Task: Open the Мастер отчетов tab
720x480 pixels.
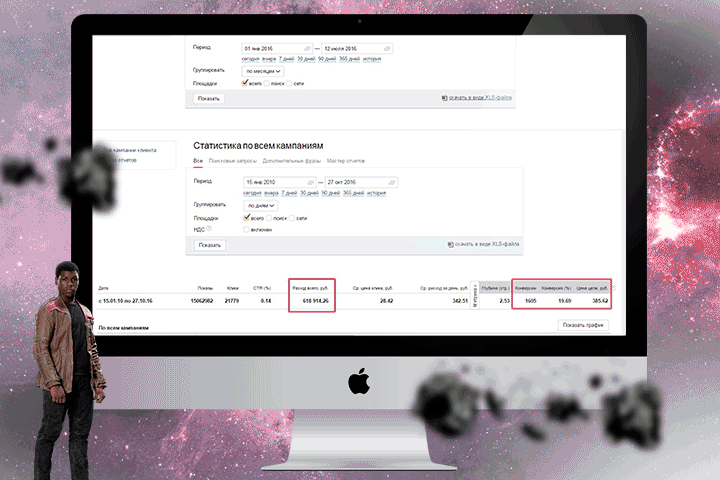Action: coord(346,161)
